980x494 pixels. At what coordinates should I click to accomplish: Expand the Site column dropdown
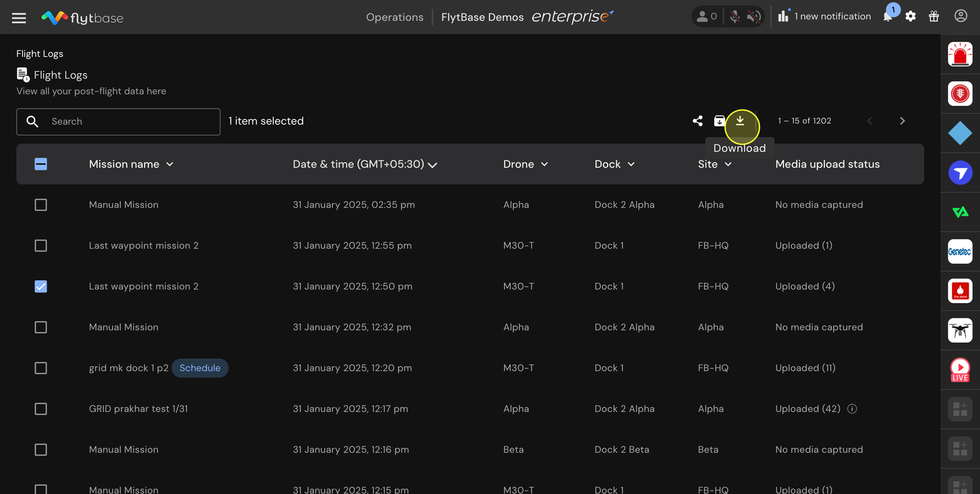(728, 164)
